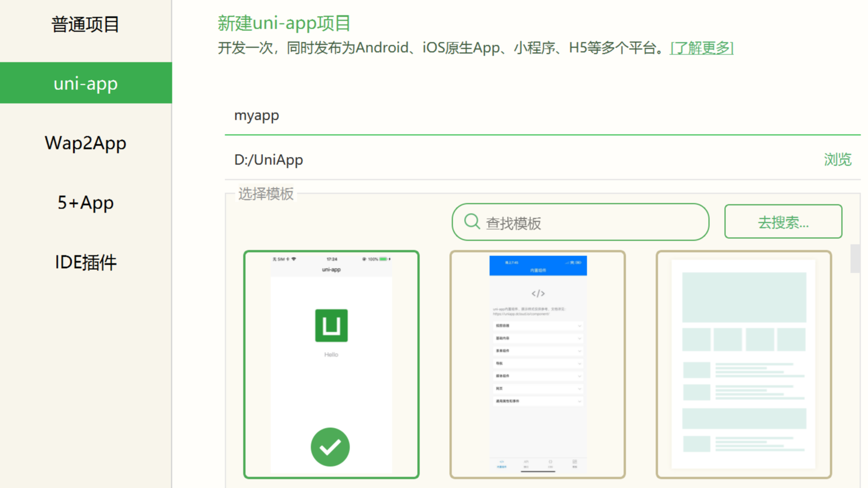Select the blue-header components template thumbnail
Image resolution: width=868 pixels, height=488 pixels.
tap(537, 364)
